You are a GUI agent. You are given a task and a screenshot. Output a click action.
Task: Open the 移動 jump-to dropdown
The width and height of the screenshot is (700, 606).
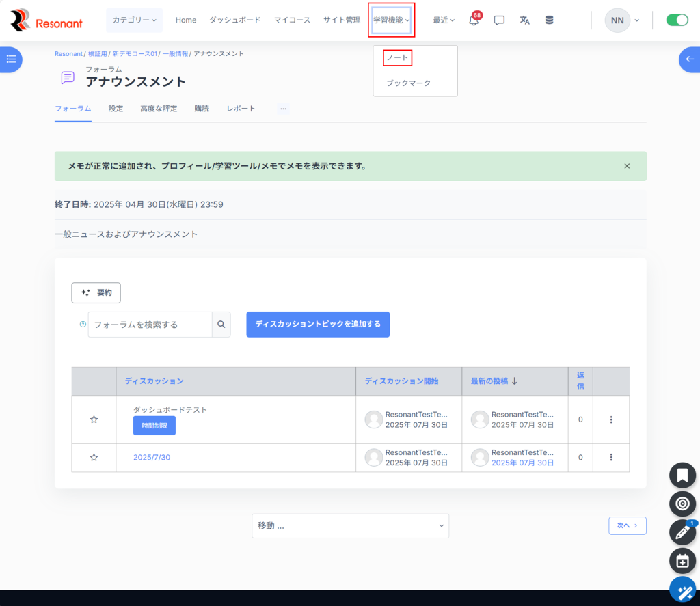(x=350, y=525)
